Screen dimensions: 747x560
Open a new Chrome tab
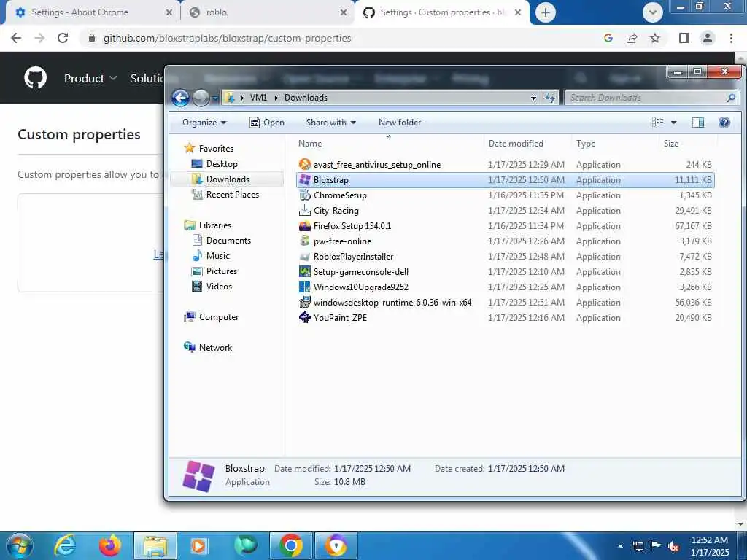pyautogui.click(x=546, y=12)
